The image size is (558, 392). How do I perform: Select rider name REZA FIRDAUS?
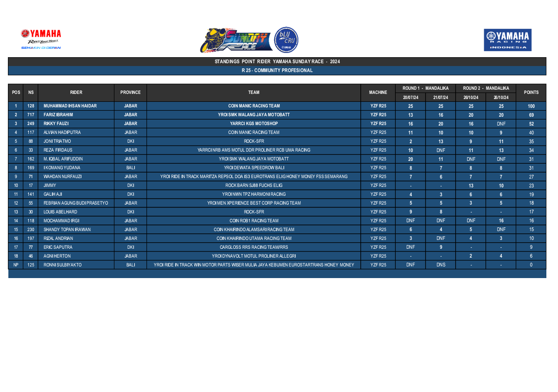pyautogui.click(x=57, y=150)
